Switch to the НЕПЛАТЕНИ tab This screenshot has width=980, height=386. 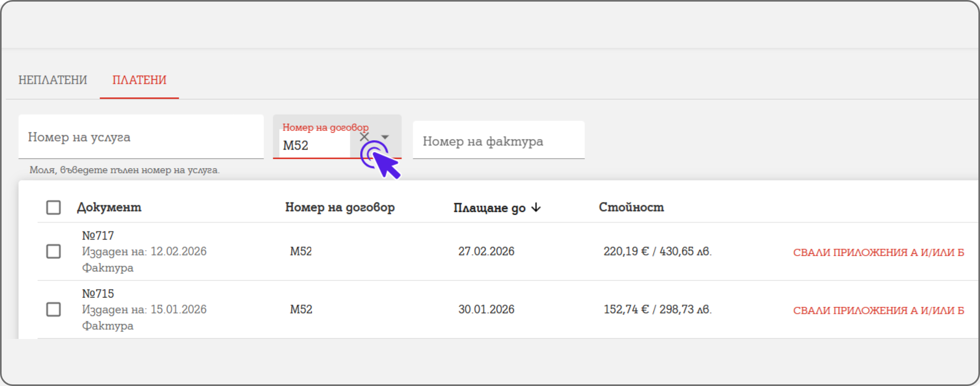coord(53,80)
